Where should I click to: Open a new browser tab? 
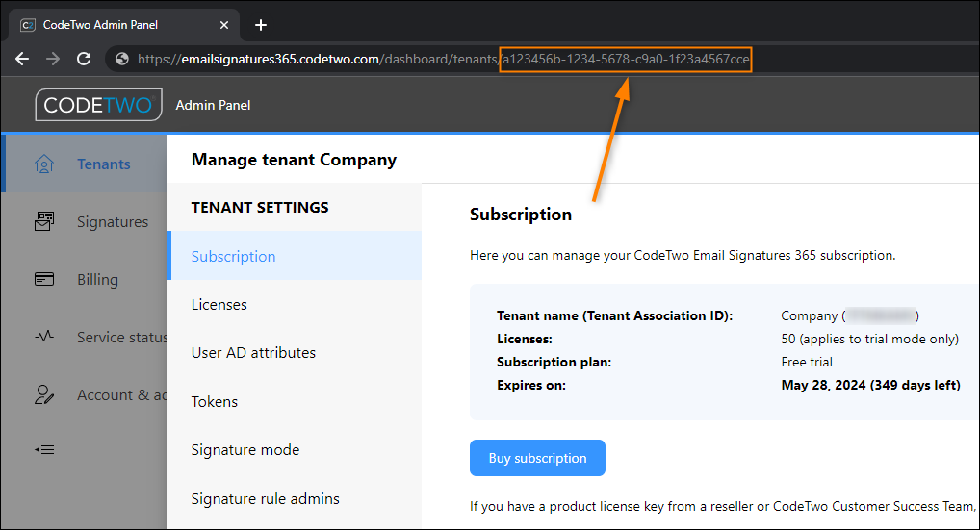point(261,25)
